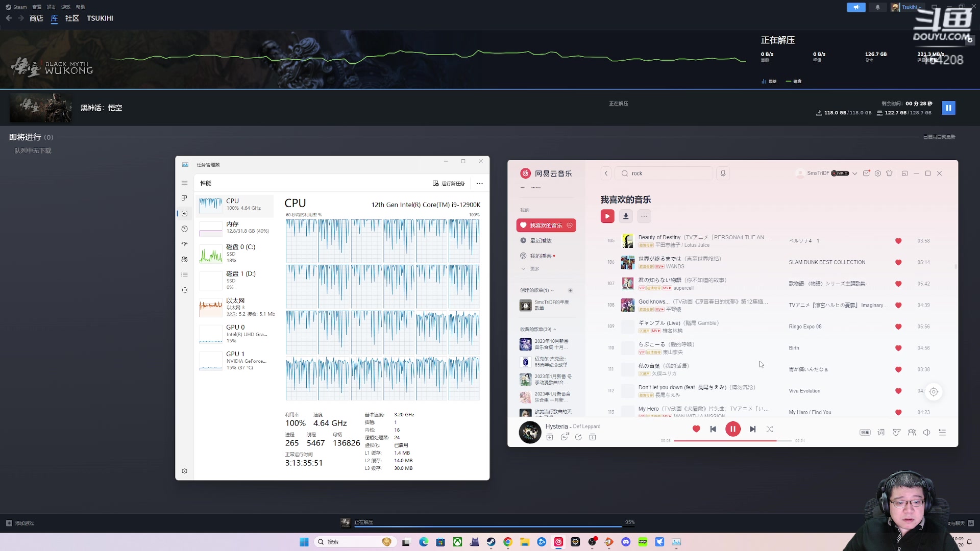Click the search input field for rock music
This screenshot has width=980, height=551.
point(666,173)
